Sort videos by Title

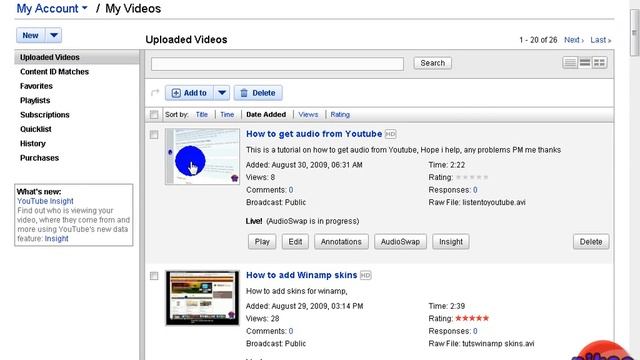click(202, 115)
